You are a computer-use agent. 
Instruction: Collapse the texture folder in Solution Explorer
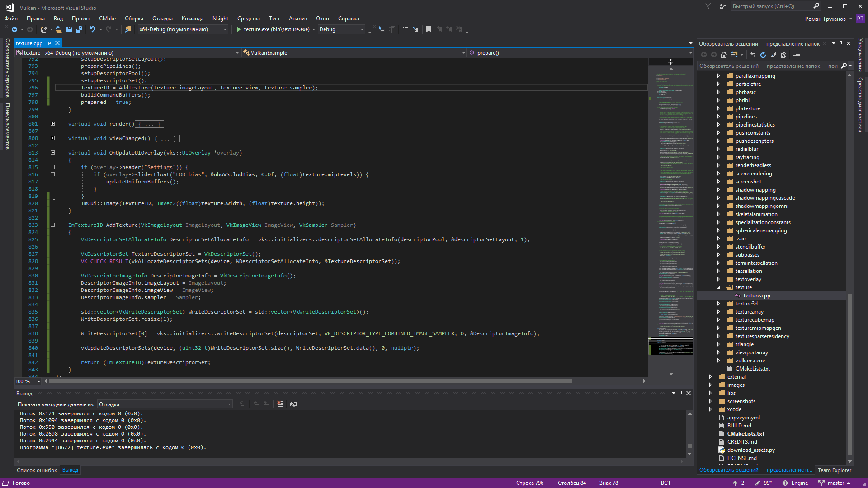(x=719, y=287)
